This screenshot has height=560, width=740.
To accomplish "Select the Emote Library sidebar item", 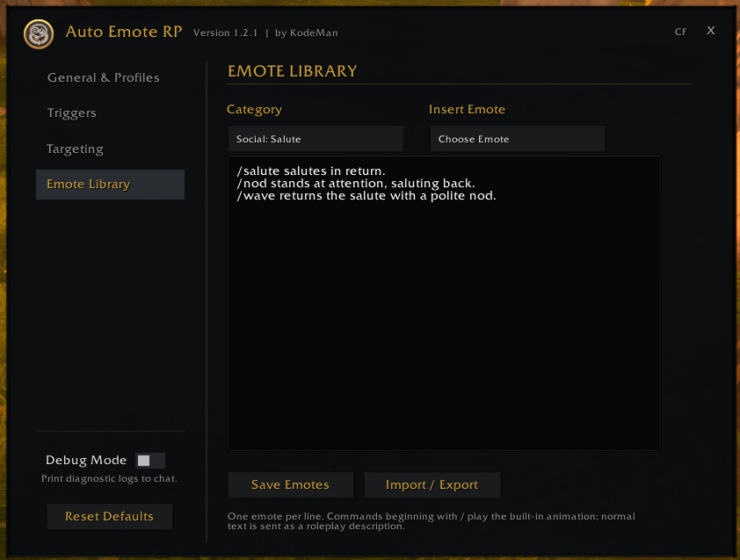I will click(x=110, y=184).
